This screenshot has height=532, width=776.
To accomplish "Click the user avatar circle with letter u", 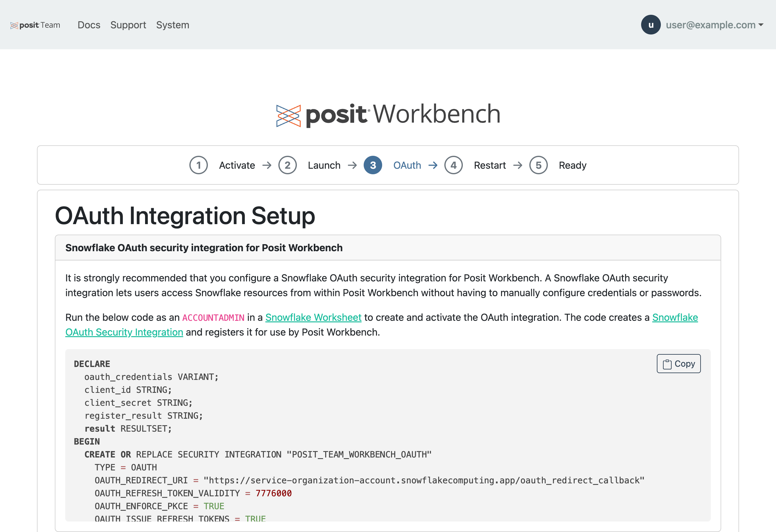I will coord(650,25).
